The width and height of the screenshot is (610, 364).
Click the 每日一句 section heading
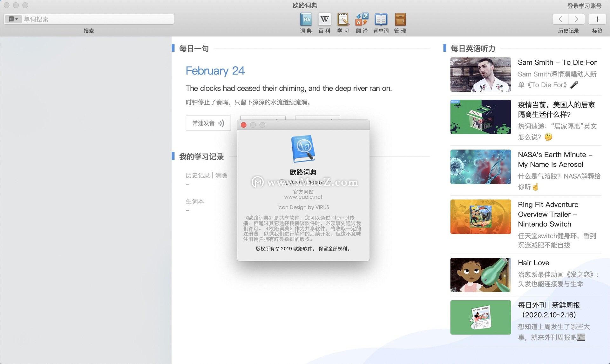click(194, 49)
